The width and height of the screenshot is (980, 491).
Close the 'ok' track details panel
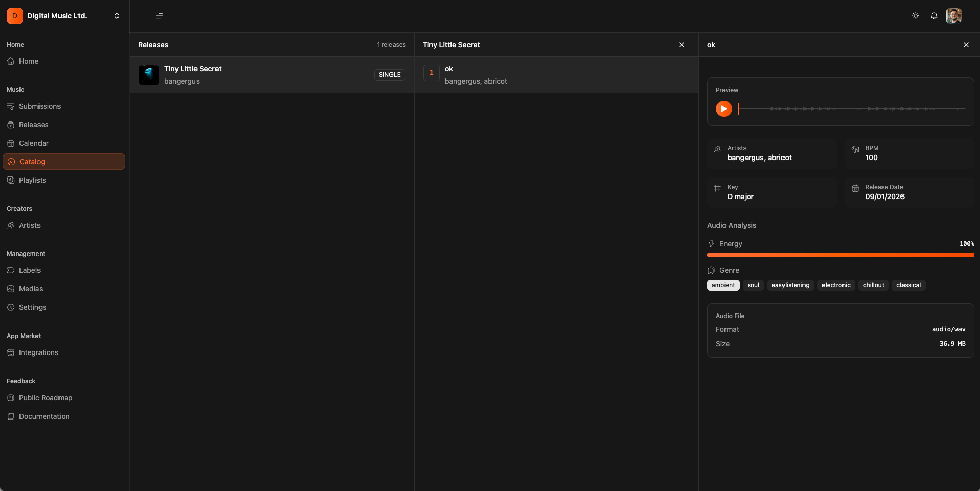pos(966,45)
